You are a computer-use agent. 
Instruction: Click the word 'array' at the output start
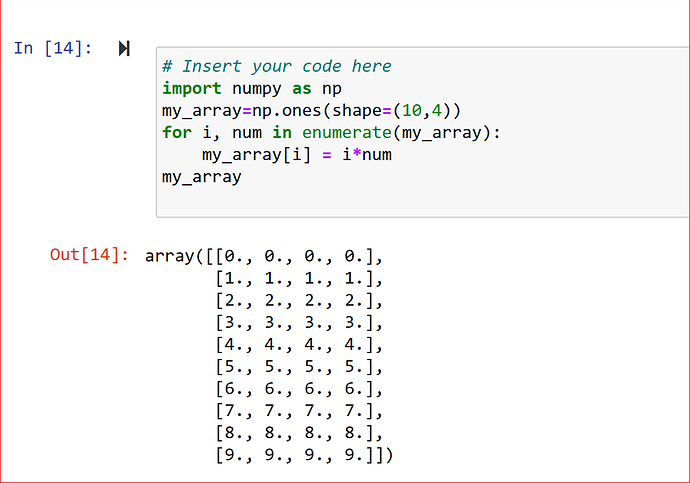170,255
